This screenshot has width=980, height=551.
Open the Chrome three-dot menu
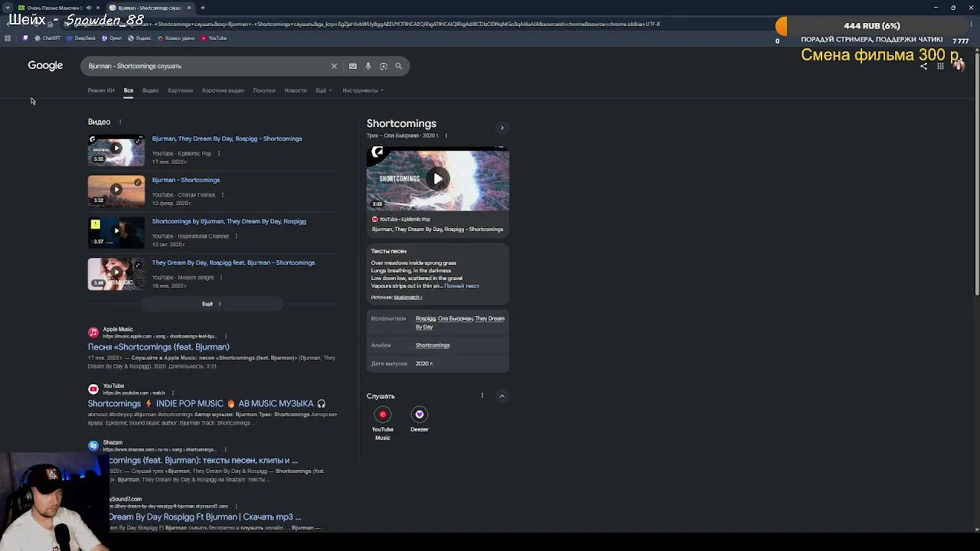970,24
